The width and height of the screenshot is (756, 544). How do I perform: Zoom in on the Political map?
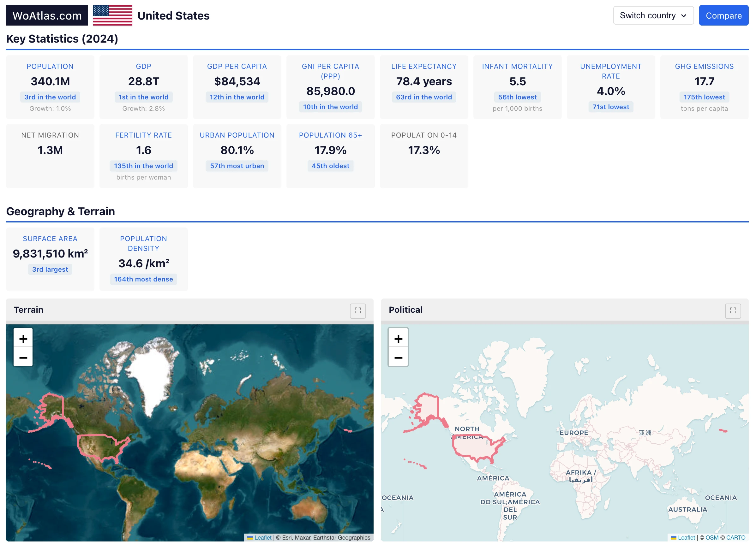(398, 339)
